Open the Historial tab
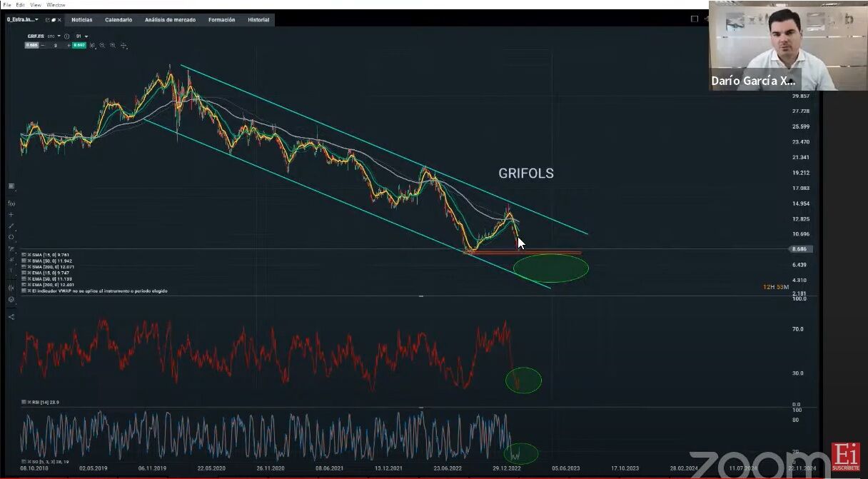The height and width of the screenshot is (479, 868). (258, 20)
